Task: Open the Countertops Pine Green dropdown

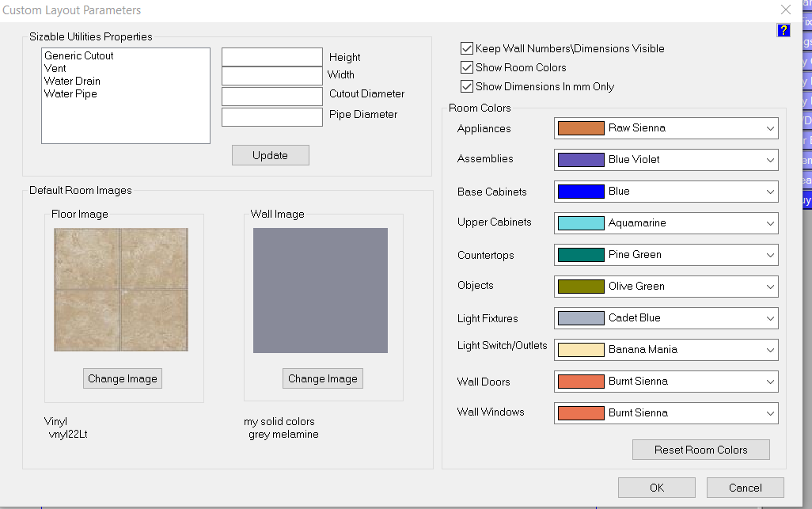Action: click(666, 255)
